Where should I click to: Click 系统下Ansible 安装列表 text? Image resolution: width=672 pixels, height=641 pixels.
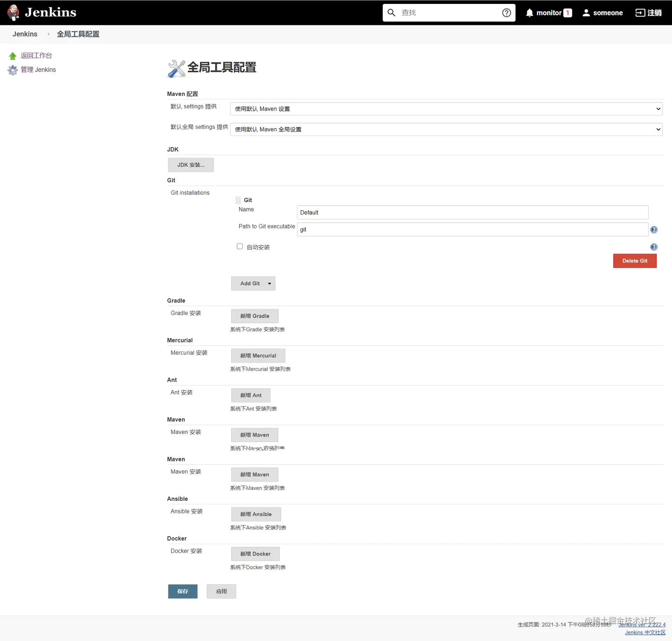258,528
